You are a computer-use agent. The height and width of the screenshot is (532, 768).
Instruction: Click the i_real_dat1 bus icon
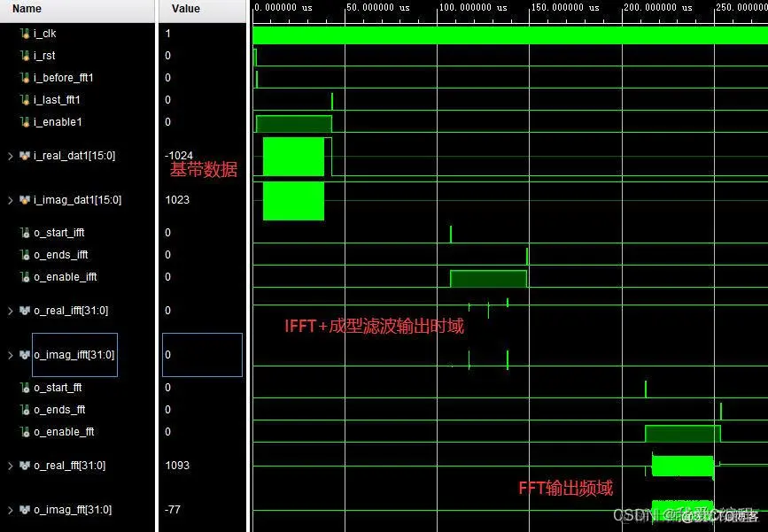pos(25,156)
